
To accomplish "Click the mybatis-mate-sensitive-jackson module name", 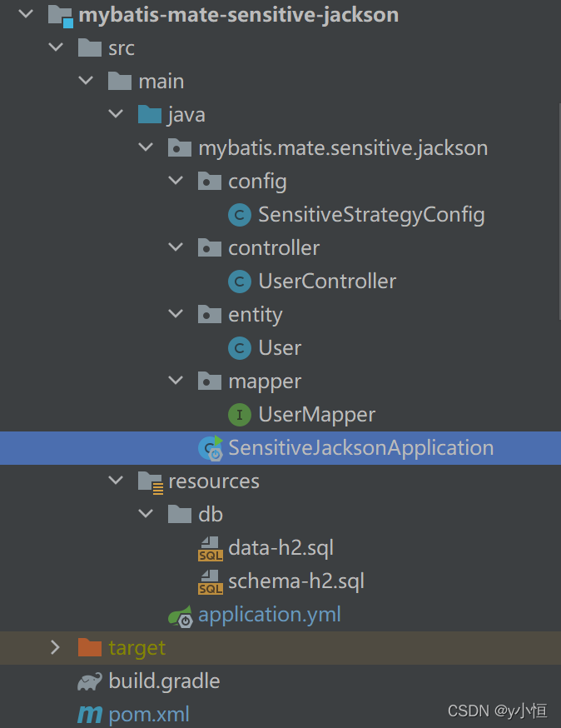I will 239,15.
